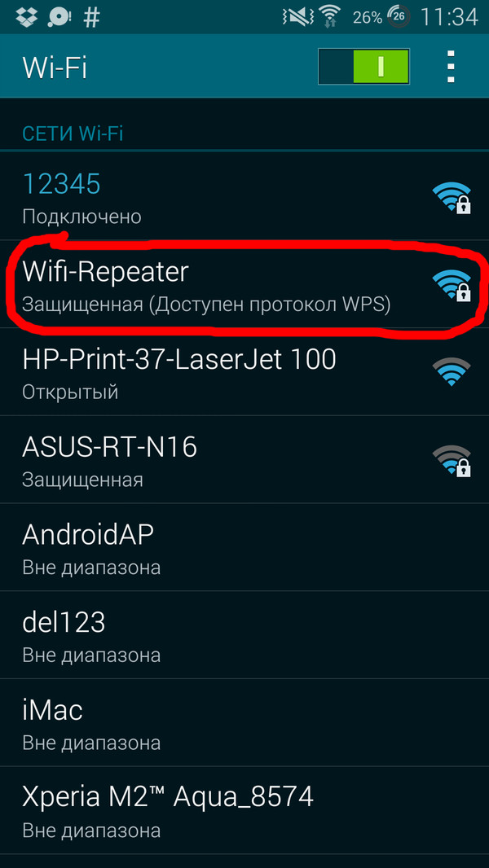Tap the Dropbox status bar icon
Viewport: 489px width, 868px height.
[26, 17]
